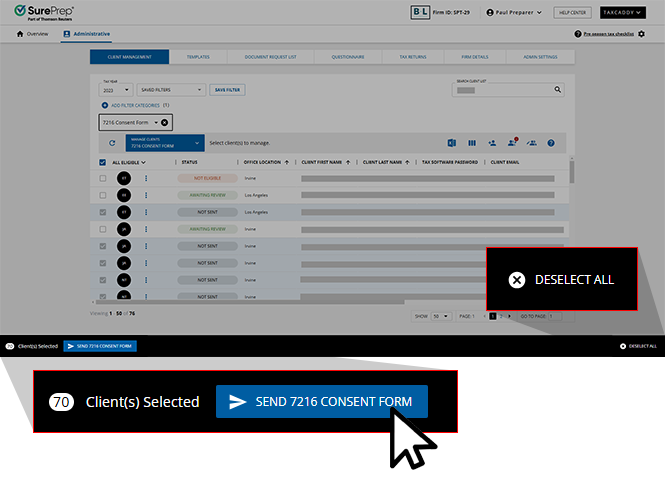Open the column chooser icon
This screenshot has width=665, height=484.
472,143
